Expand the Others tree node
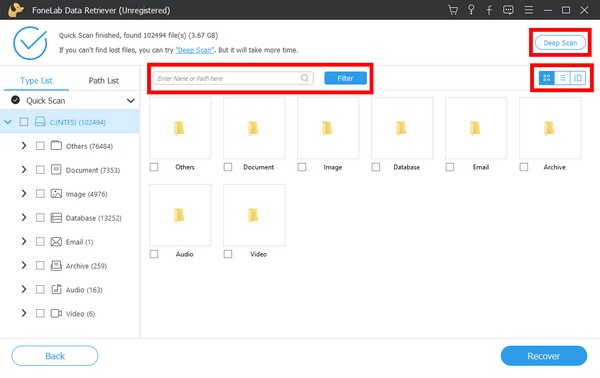 pos(24,146)
